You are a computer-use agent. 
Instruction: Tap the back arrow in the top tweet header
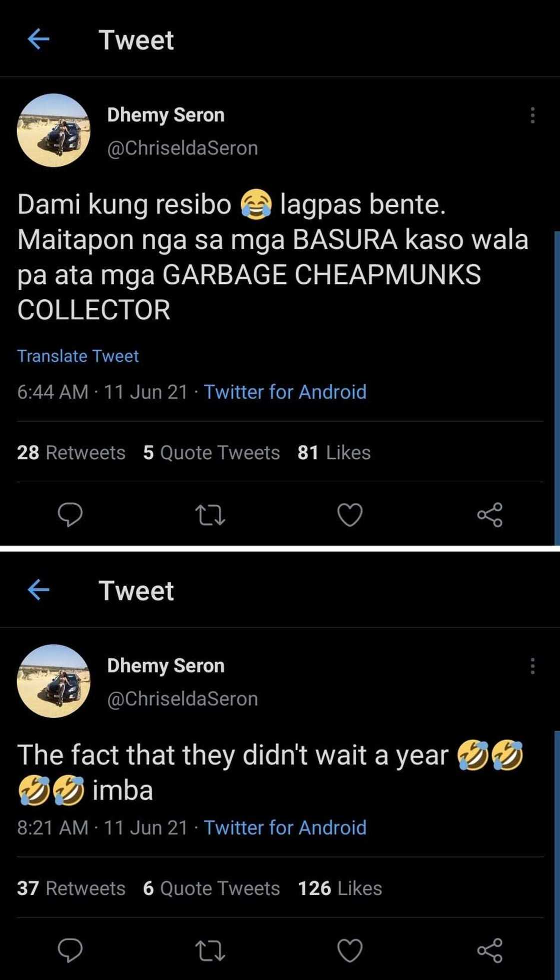coord(38,39)
